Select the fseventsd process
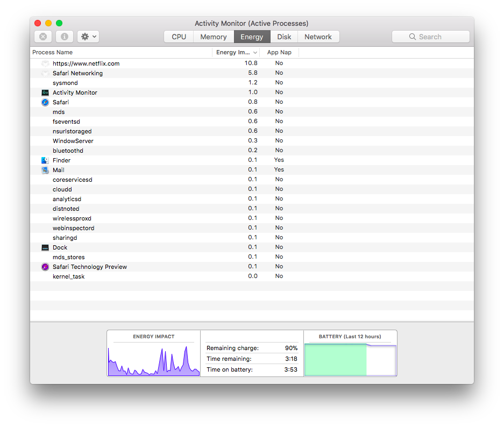Image resolution: width=504 pixels, height=427 pixels. coord(67,122)
